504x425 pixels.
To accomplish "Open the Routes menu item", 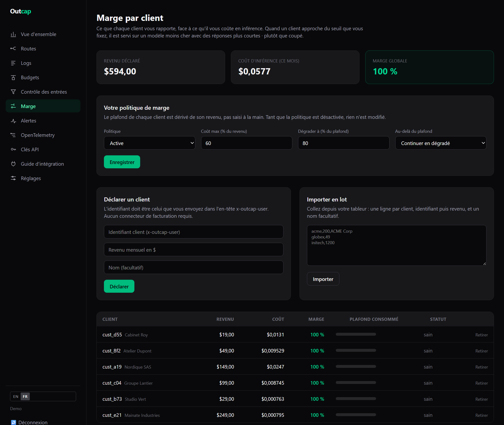I will [43, 49].
